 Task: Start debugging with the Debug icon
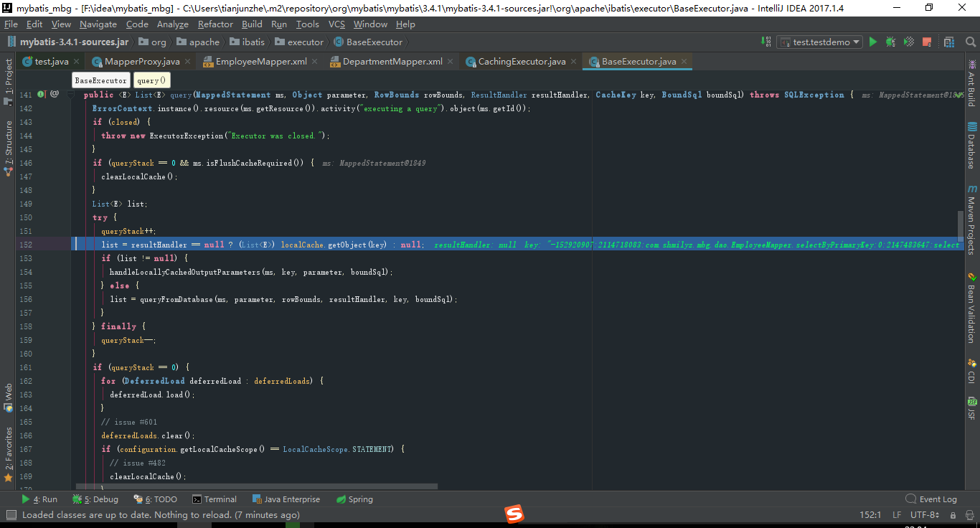[x=890, y=42]
